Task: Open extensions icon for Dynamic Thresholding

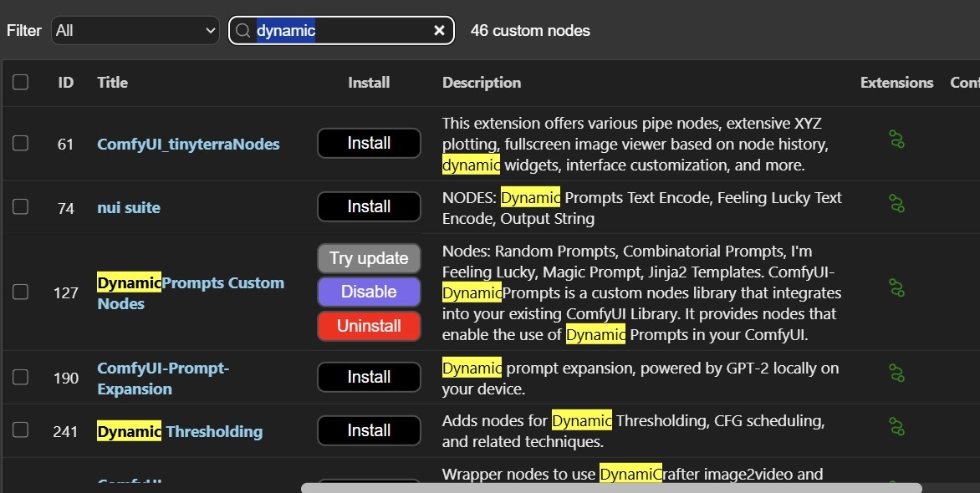Action: click(896, 427)
